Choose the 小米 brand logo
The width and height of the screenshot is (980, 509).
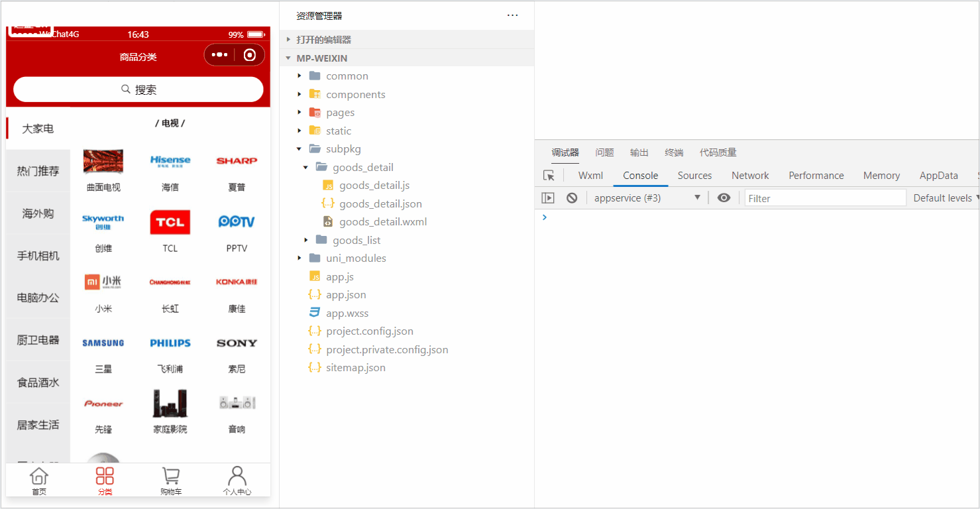pyautogui.click(x=103, y=282)
